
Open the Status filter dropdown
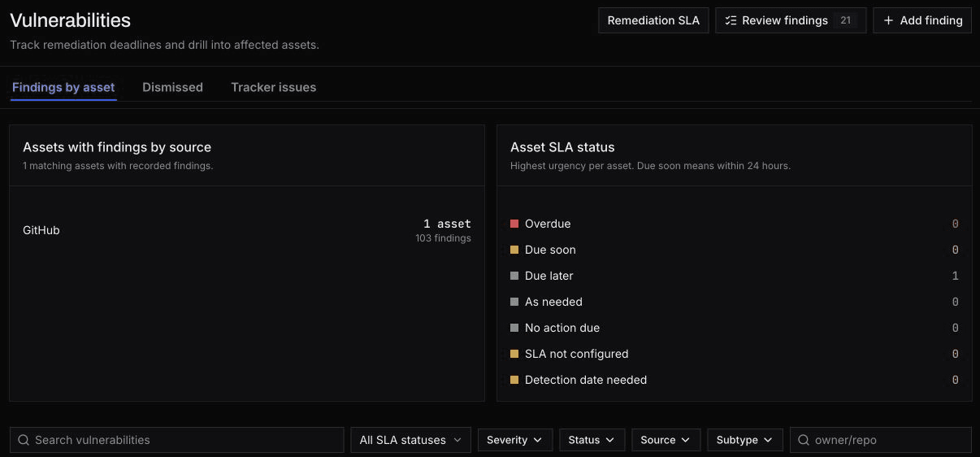point(592,440)
